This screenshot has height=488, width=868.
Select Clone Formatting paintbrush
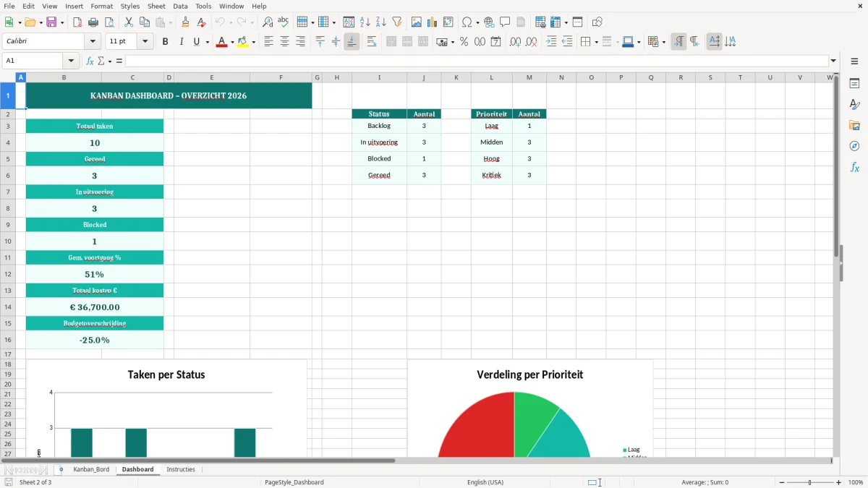coord(186,22)
